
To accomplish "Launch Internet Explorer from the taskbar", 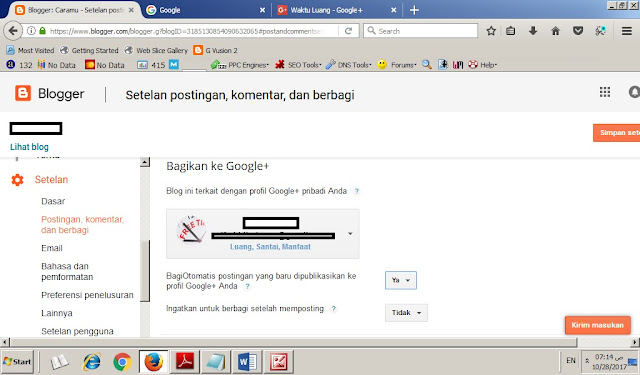I will point(91,362).
